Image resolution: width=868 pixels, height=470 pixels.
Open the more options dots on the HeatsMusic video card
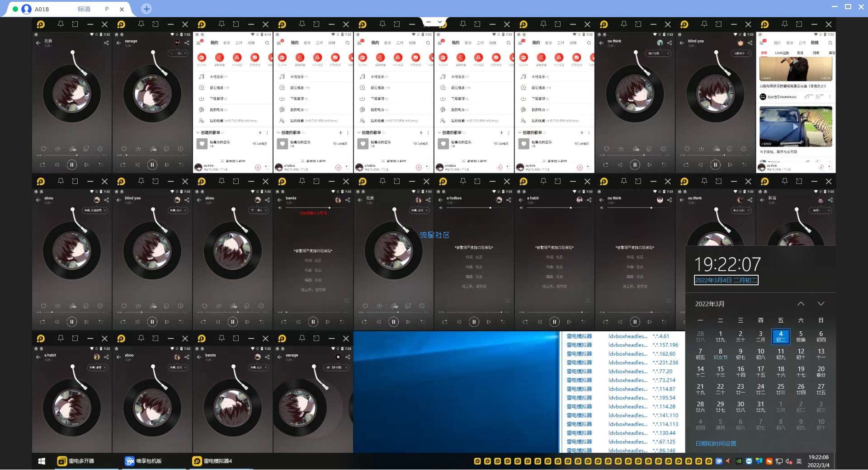point(830,96)
